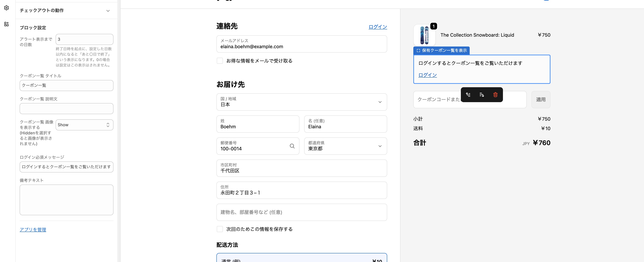Click the アラート表示までの日数 number field
The image size is (644, 262).
click(84, 39)
